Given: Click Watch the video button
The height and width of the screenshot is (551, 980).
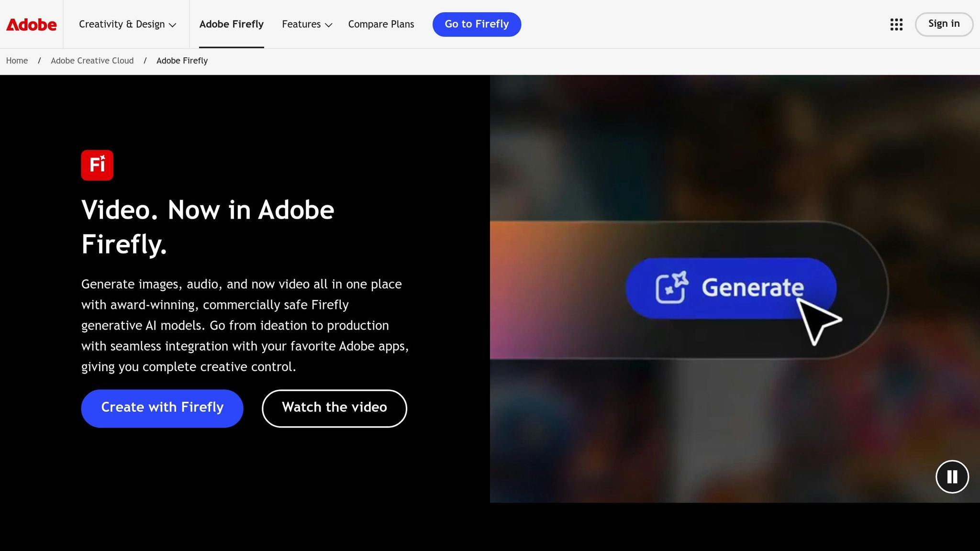Looking at the screenshot, I should point(334,408).
